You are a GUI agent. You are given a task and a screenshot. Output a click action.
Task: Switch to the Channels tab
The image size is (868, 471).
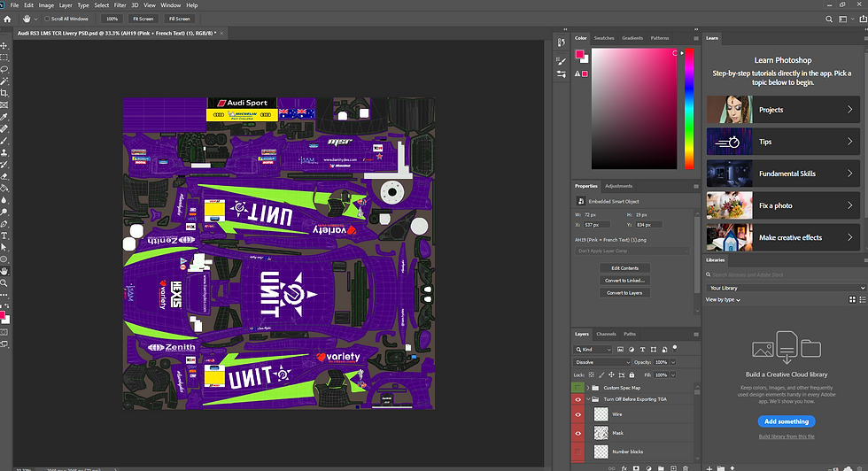coord(606,334)
